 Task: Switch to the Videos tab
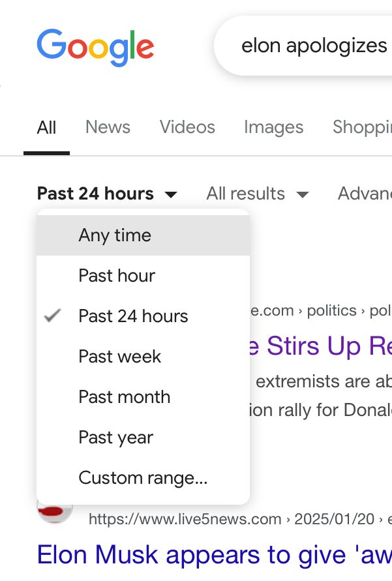click(187, 127)
